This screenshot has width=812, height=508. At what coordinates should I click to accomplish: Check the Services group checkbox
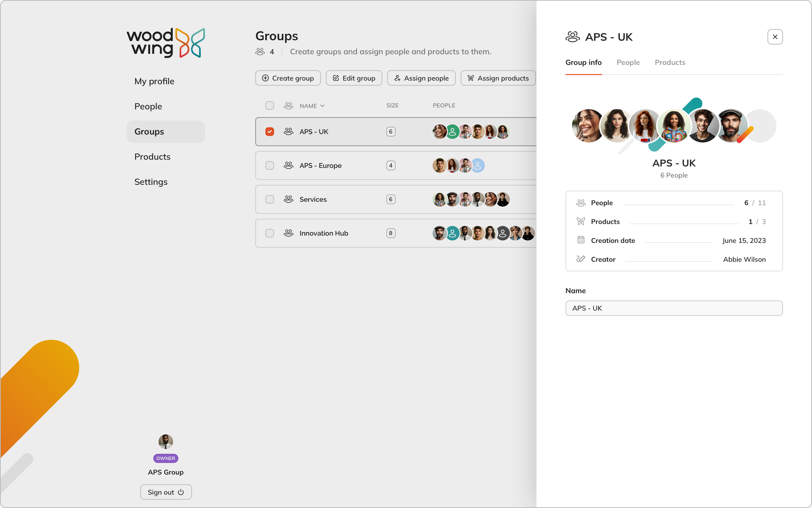(270, 199)
